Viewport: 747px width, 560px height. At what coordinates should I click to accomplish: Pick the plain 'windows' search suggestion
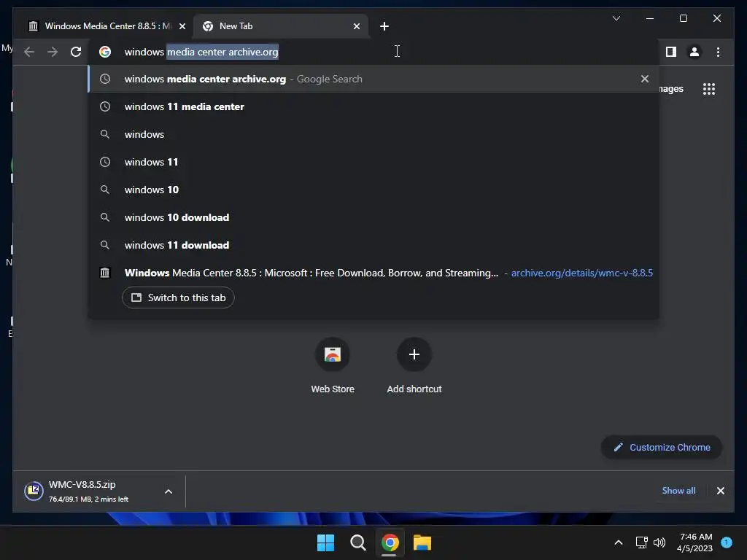[x=373, y=134]
